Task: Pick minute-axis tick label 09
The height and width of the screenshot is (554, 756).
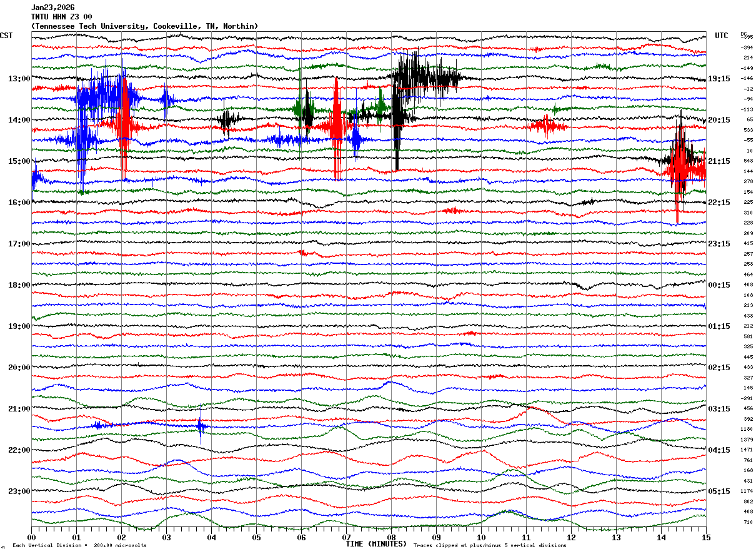Action: point(436,537)
